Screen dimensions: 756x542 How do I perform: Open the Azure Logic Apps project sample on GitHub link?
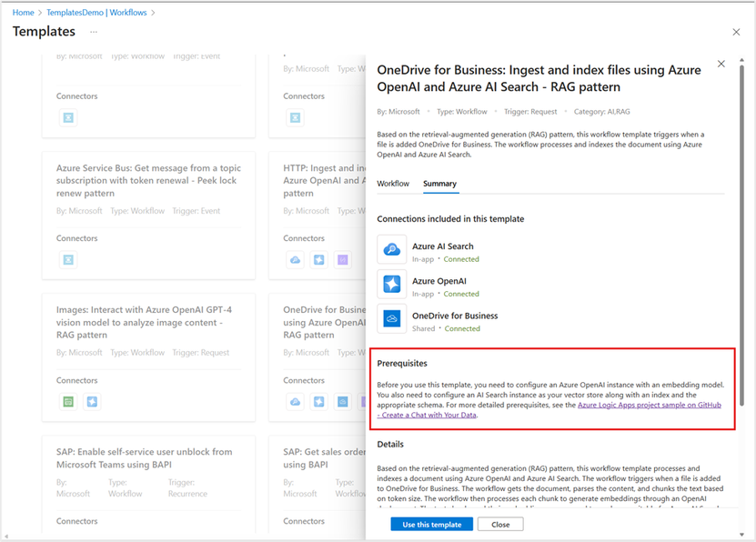[x=649, y=405]
